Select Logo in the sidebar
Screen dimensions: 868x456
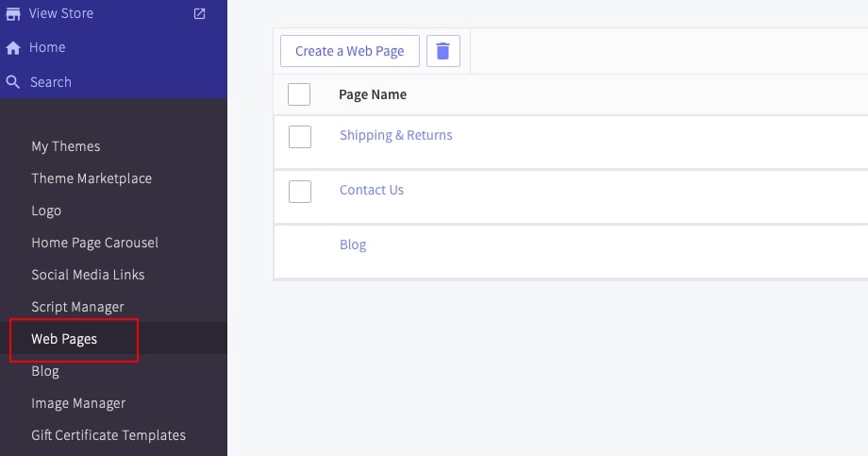[46, 211]
